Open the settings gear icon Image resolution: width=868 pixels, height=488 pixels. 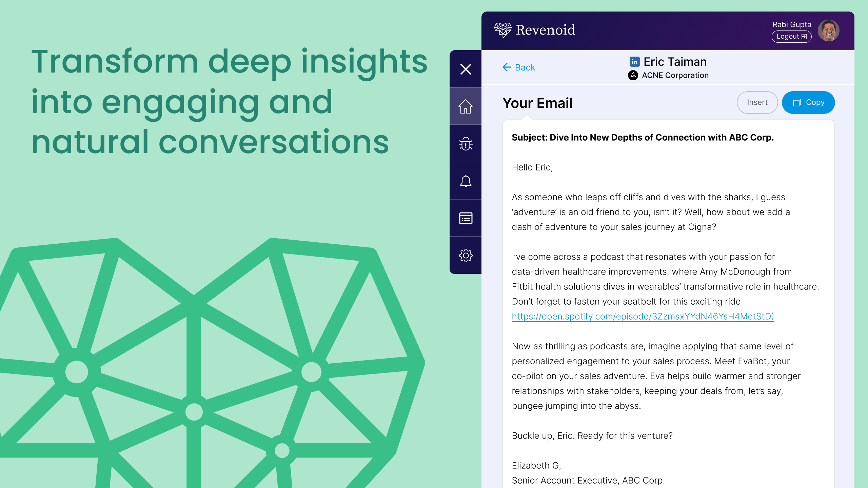pyautogui.click(x=466, y=256)
